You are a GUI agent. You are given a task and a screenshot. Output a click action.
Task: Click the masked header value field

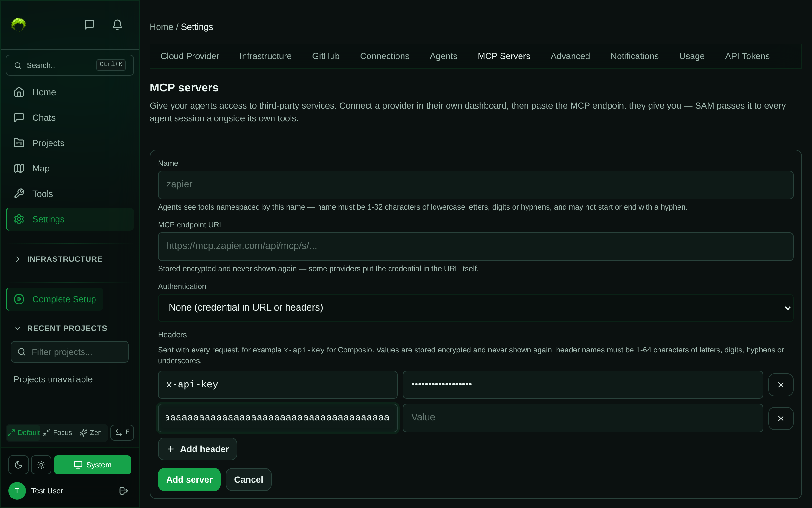point(582,384)
